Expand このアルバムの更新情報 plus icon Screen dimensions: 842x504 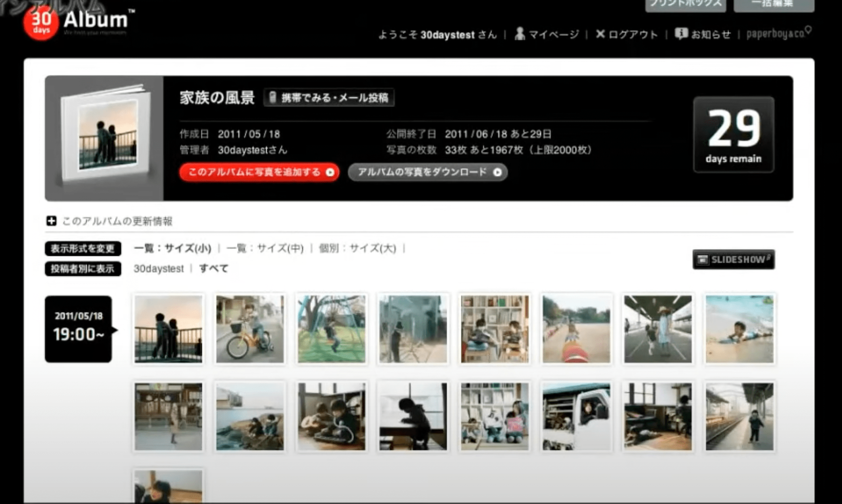tap(51, 221)
